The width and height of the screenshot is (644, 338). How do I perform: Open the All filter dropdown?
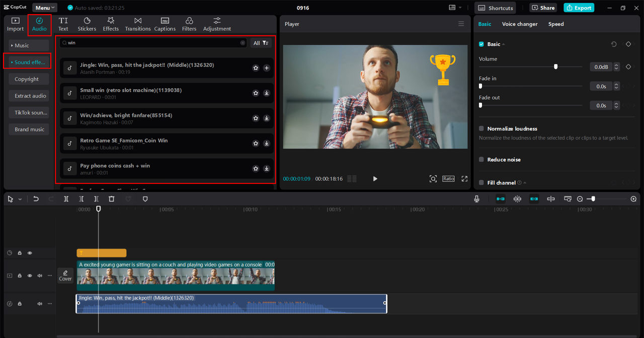(x=261, y=43)
